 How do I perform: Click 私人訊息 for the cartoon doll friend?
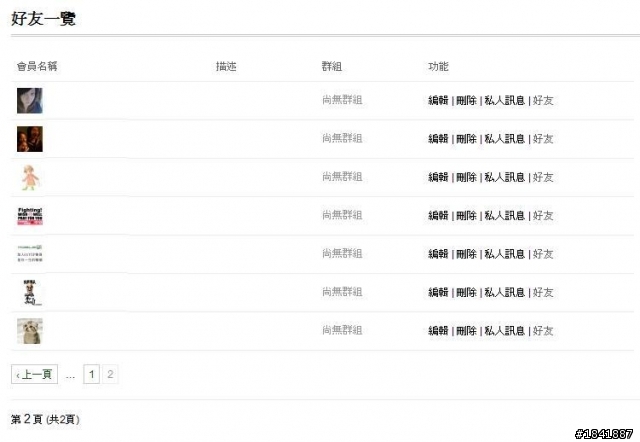coord(504,177)
